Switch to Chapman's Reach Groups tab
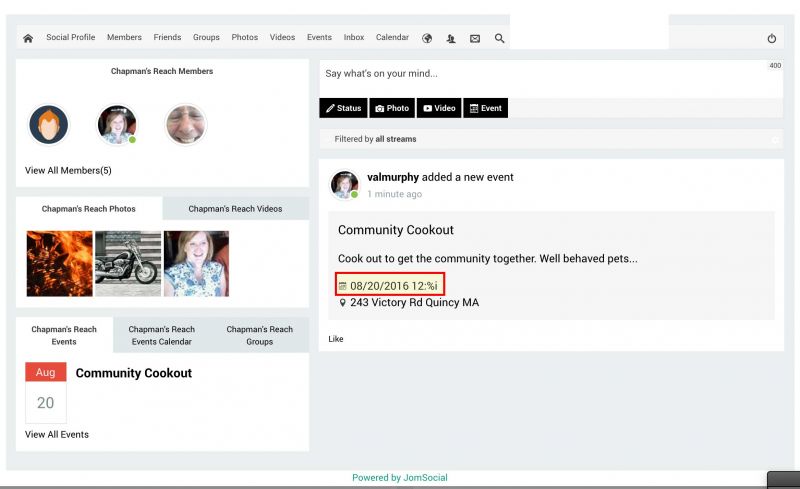800x489 pixels. (x=260, y=335)
